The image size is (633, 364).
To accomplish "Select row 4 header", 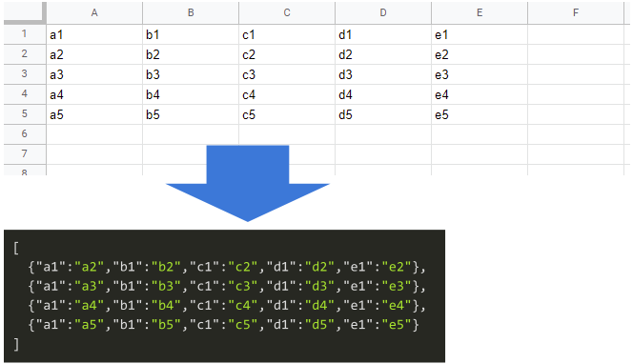I will coord(25,93).
